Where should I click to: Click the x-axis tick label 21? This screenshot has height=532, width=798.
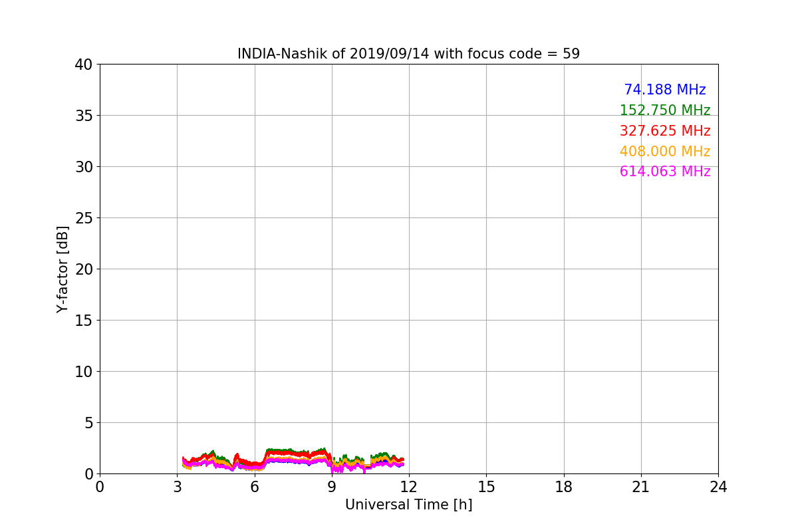tap(640, 487)
